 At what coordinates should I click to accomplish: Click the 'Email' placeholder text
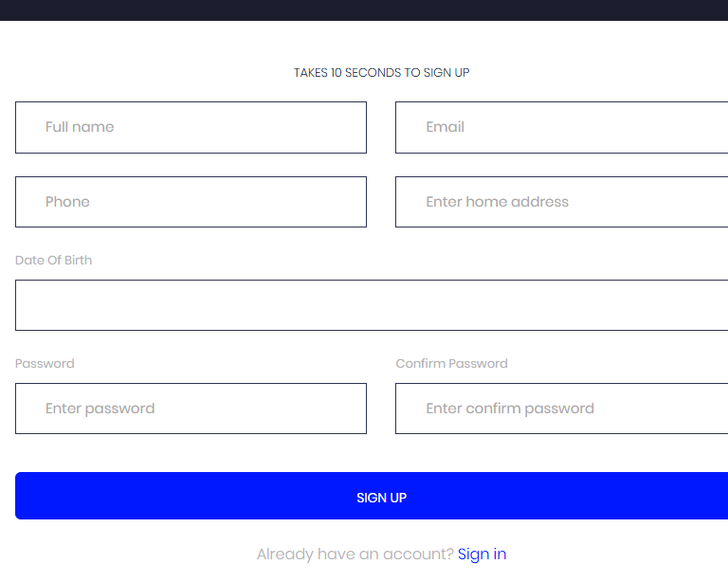445,127
